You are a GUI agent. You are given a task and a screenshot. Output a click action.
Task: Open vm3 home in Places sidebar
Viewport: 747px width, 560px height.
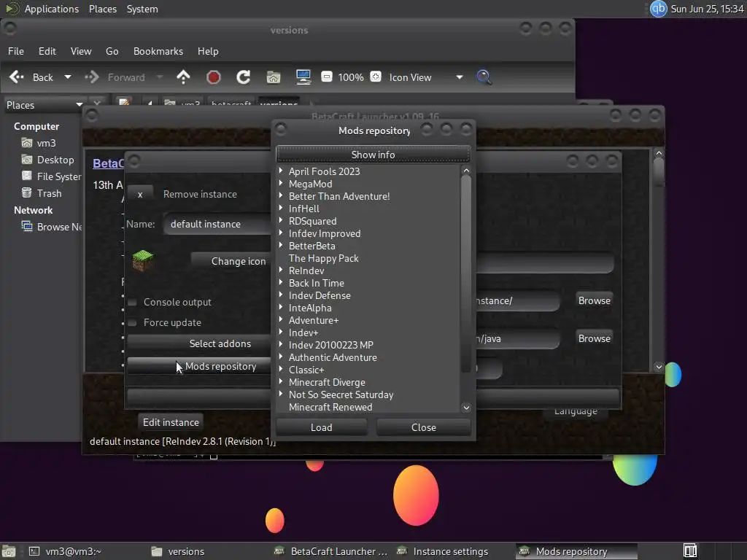click(x=38, y=143)
